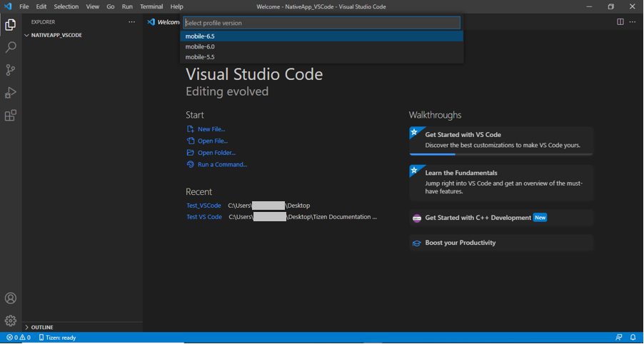644x344 pixels.
Task: Click the Open Folder... link
Action: 216,153
